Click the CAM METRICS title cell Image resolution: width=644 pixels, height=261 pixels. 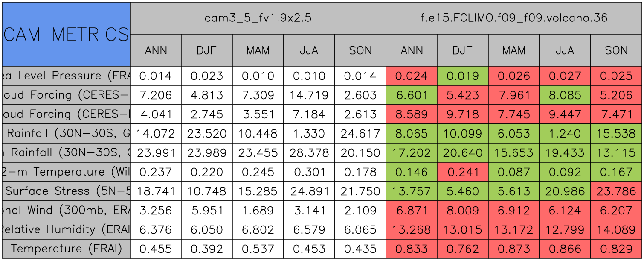tap(66, 34)
